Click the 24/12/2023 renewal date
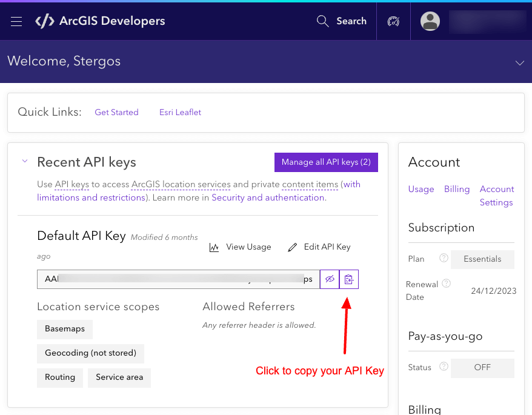 (x=494, y=291)
